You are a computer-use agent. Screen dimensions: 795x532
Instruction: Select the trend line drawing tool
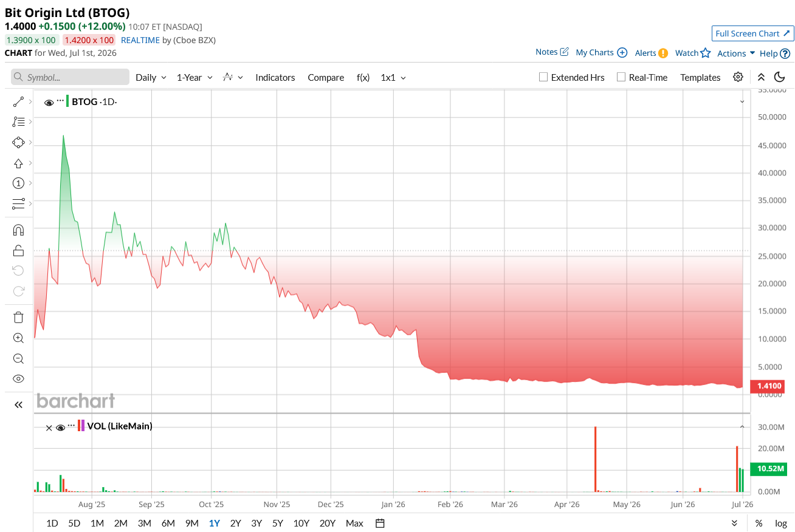pyautogui.click(x=18, y=102)
